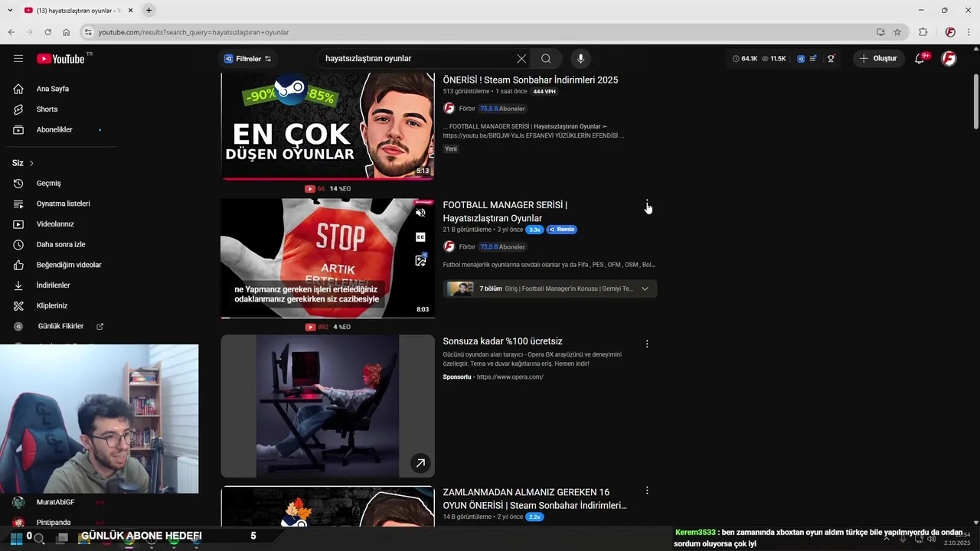Open browser home page button
Image resolution: width=980 pixels, height=551 pixels.
click(67, 32)
